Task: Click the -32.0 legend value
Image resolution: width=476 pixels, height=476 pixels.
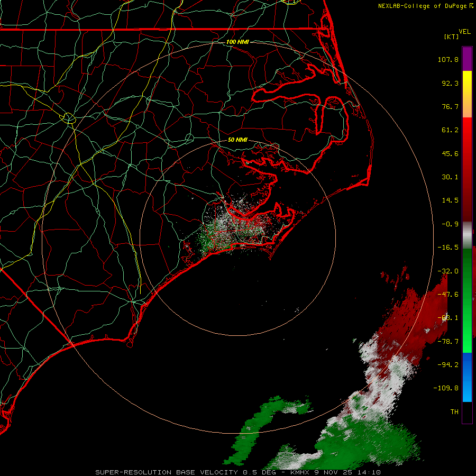Action: (448, 271)
